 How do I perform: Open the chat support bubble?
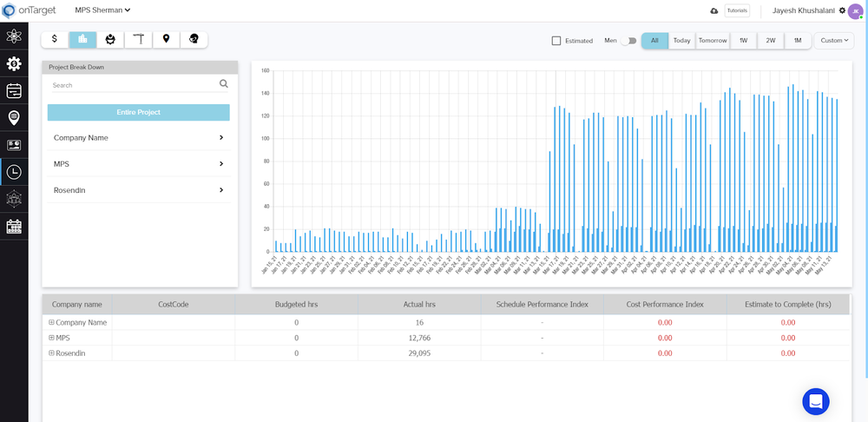[816, 401]
